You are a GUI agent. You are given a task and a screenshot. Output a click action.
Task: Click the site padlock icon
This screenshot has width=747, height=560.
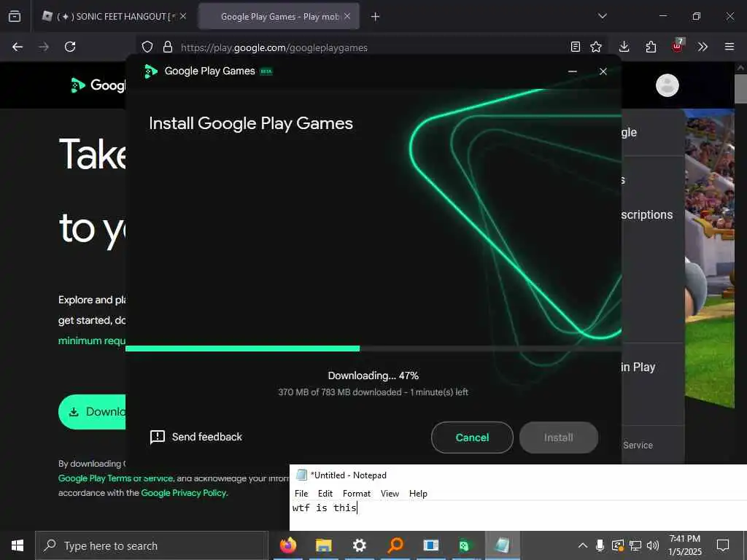[x=167, y=47]
